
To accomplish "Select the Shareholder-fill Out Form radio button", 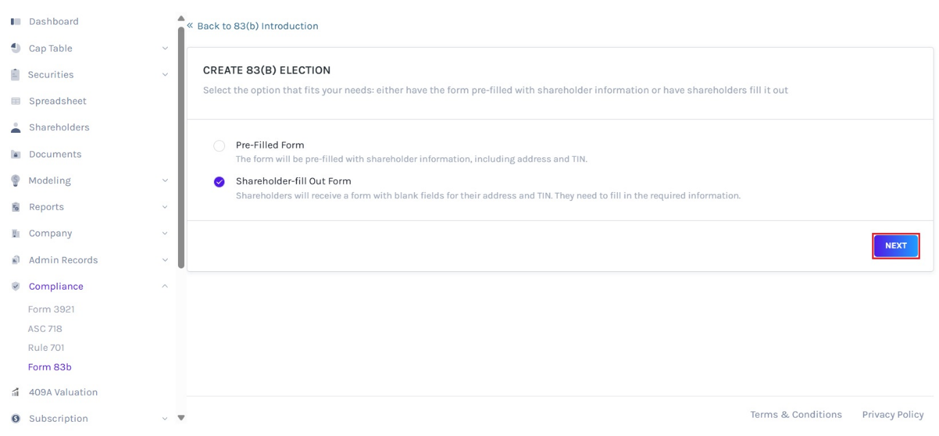I will 219,182.
